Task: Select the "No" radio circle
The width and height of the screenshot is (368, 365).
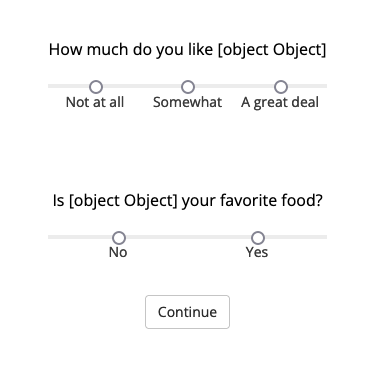Action: point(119,238)
